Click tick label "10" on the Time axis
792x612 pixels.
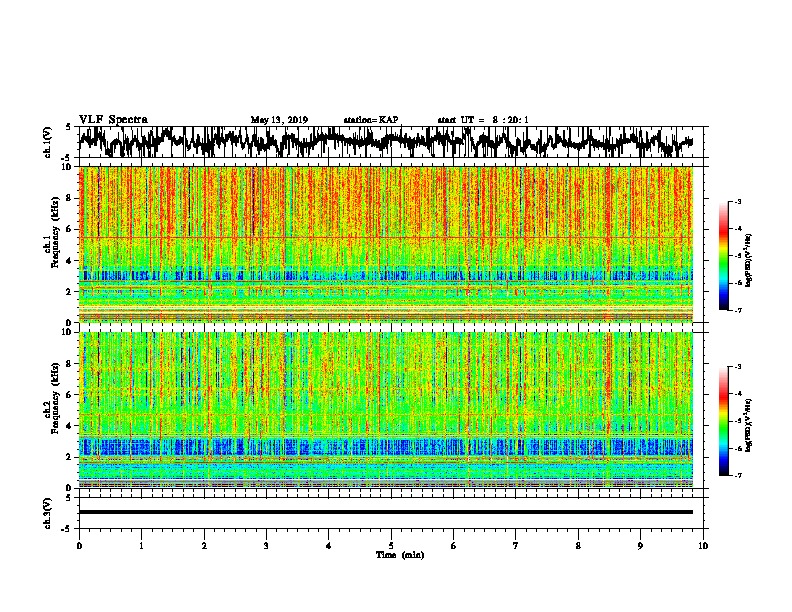click(x=703, y=546)
